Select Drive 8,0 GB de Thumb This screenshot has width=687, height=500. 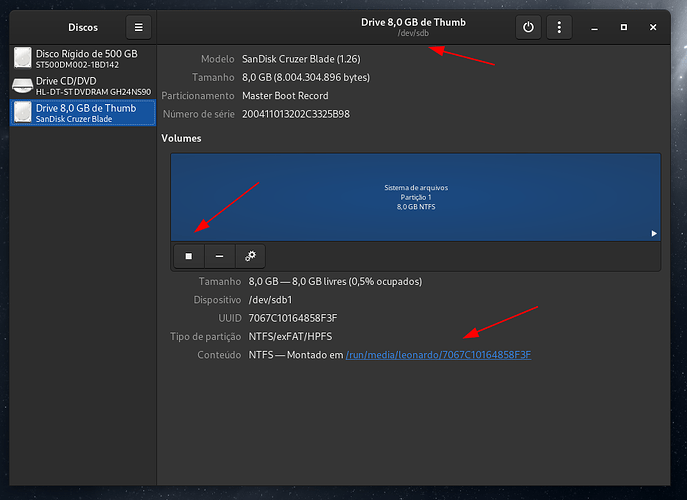click(83, 112)
